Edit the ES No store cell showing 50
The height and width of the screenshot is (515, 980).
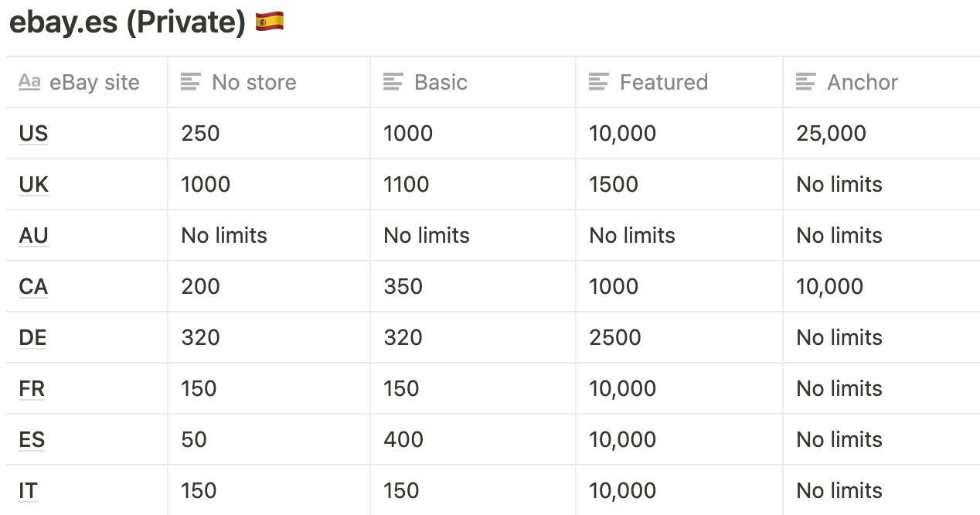point(269,439)
